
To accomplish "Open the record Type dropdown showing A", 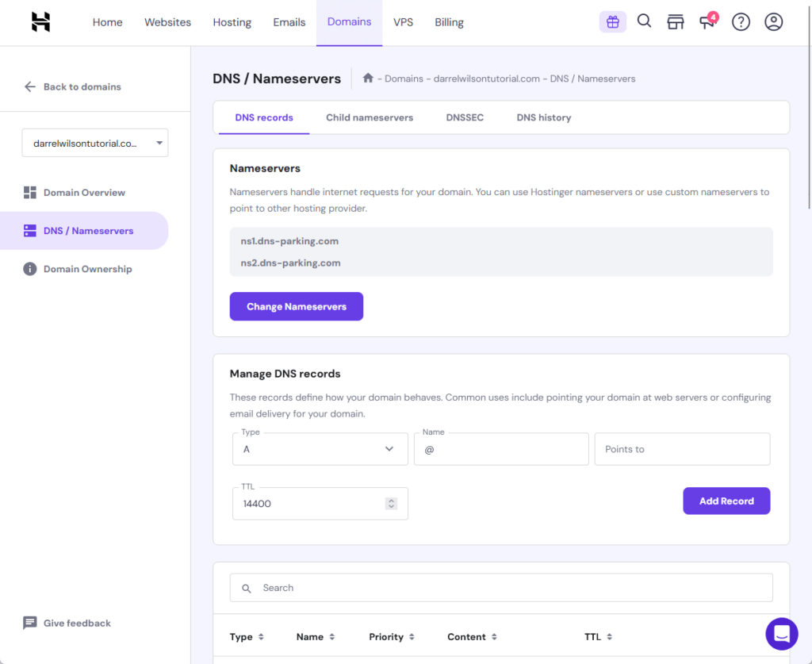I will pyautogui.click(x=320, y=449).
